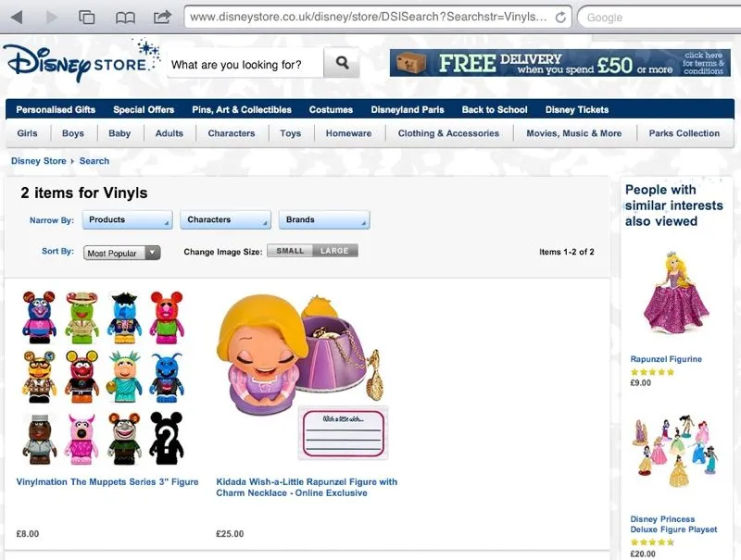741x560 pixels.
Task: Switch image size to LARGE
Action: pyautogui.click(x=334, y=251)
